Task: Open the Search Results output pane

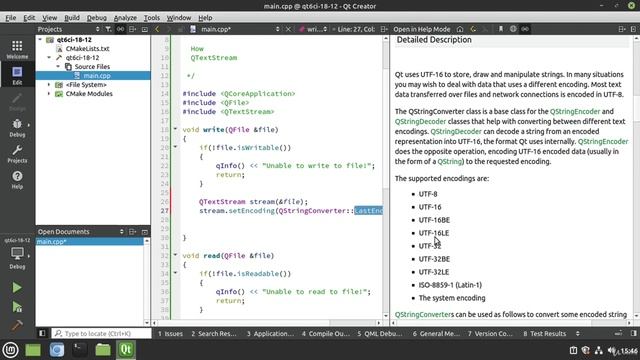Action: coord(214,333)
